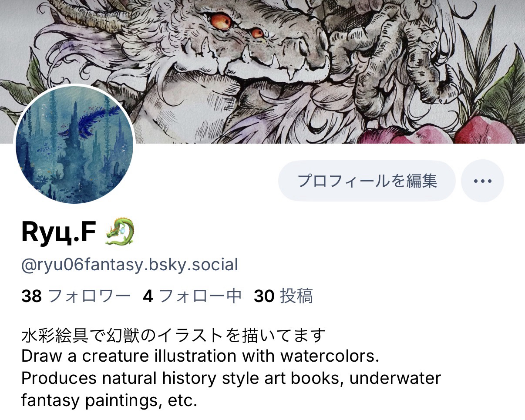The width and height of the screenshot is (525, 420).
Task: Select the Japanese bio line 水彩絵具で幻獣
Action: pos(174,335)
